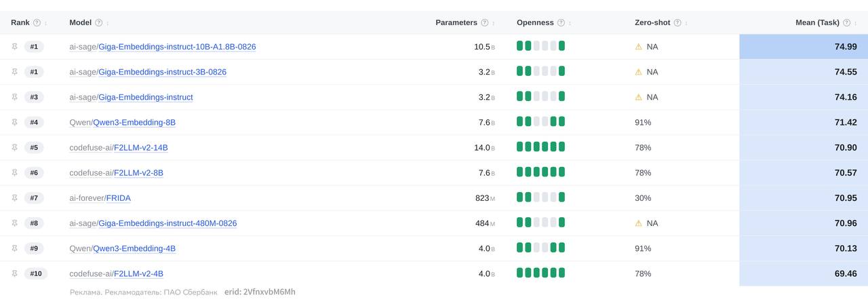Image resolution: width=868 pixels, height=306 pixels.
Task: Open Zero-shot column help icon
Action: tap(677, 22)
